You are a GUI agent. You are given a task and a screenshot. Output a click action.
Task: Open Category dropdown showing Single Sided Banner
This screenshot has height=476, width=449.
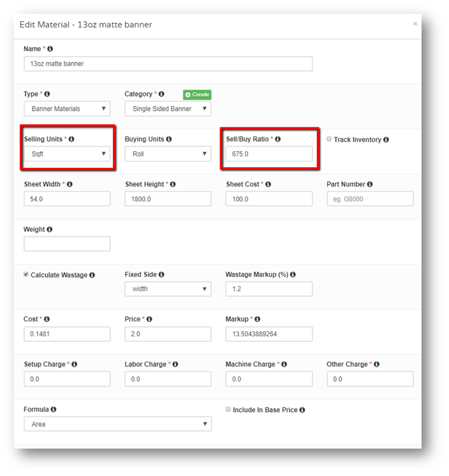tap(168, 108)
